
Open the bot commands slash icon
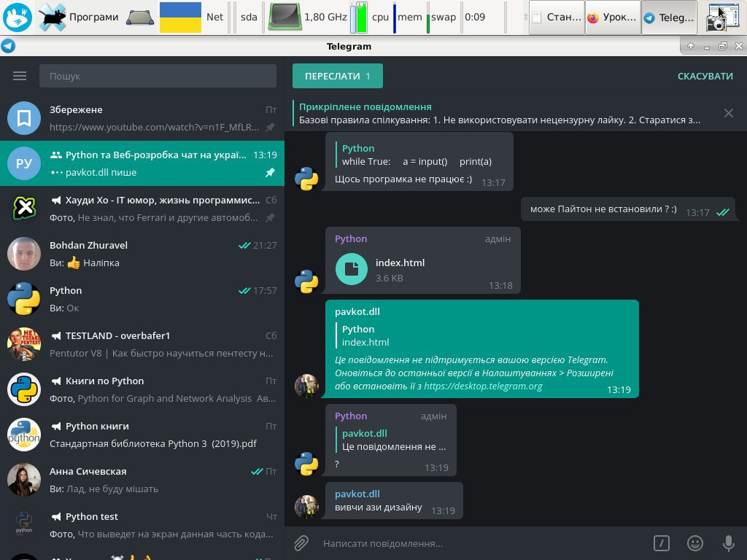click(661, 543)
